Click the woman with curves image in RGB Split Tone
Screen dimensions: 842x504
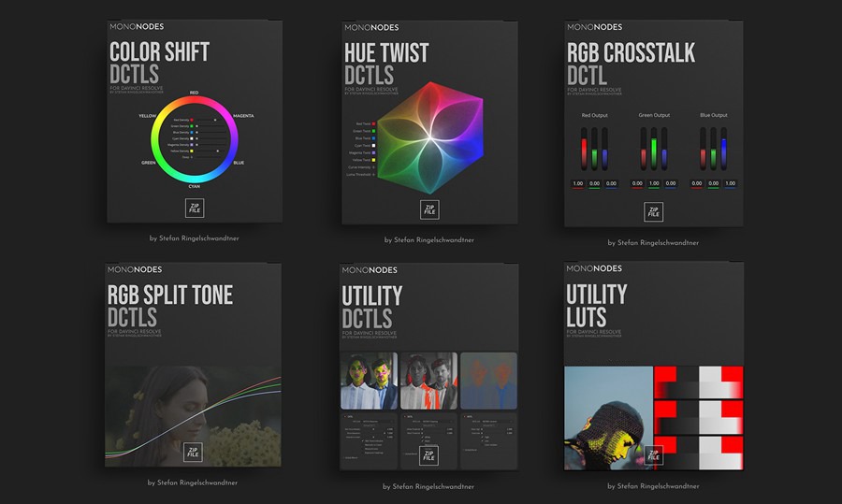pos(193,416)
